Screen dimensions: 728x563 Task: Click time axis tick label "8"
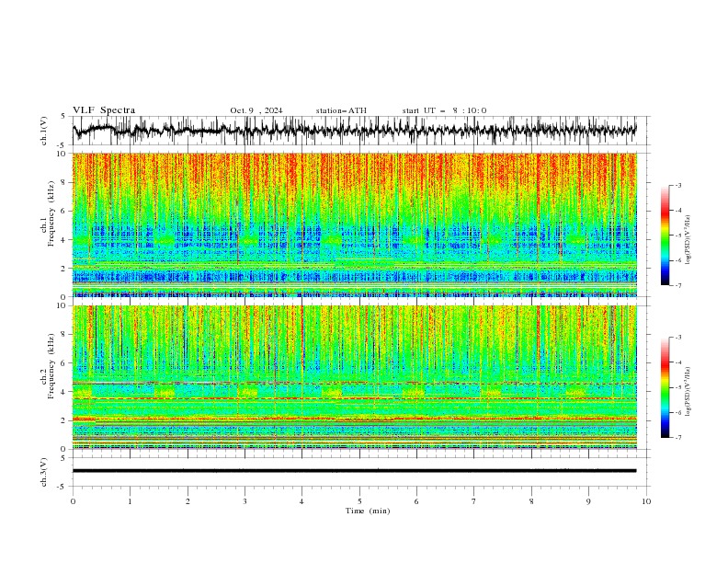pos(531,501)
